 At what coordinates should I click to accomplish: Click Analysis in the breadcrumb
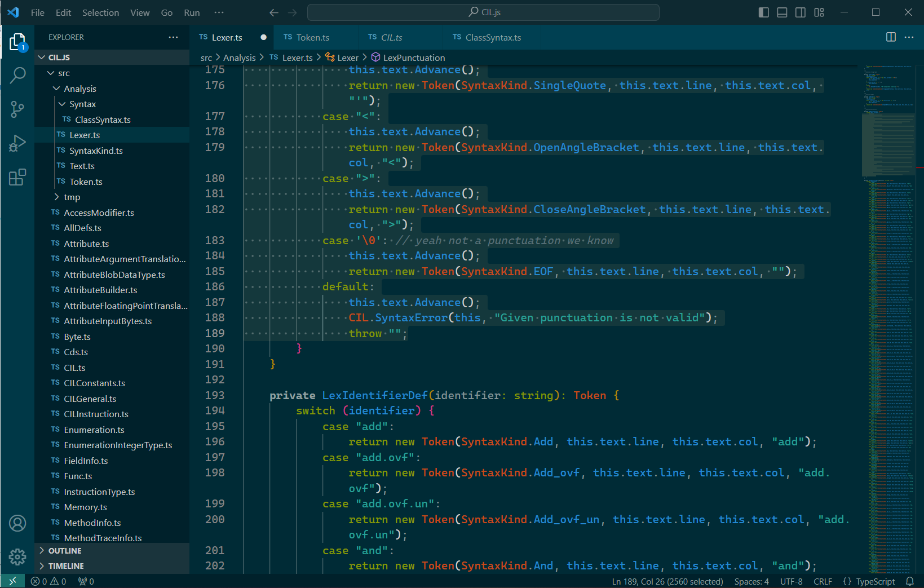coord(239,58)
